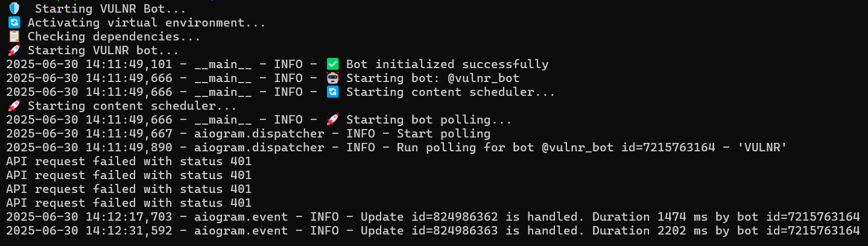Click the timestamp 14:11:49,101
The image size is (868, 246).
pos(128,65)
